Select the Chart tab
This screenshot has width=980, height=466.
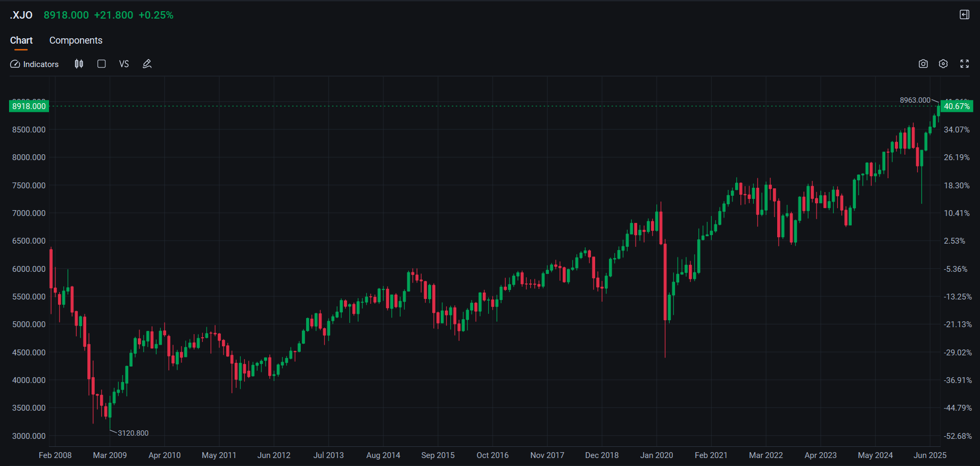[21, 40]
